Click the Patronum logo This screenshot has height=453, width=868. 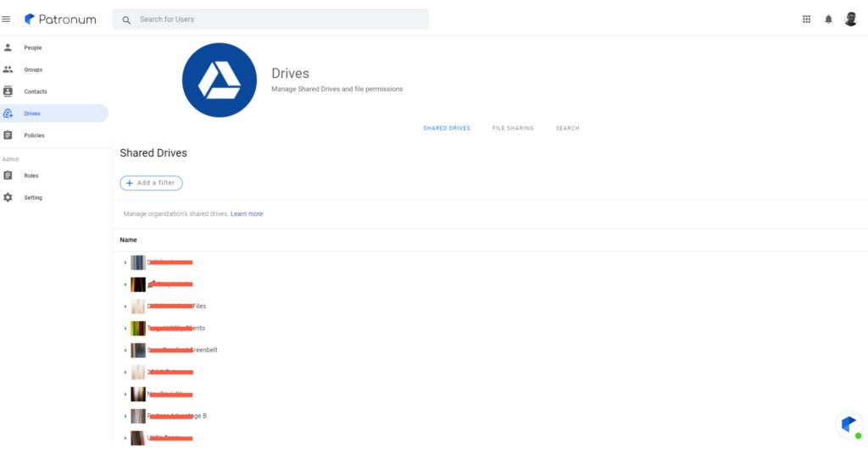[x=60, y=19]
